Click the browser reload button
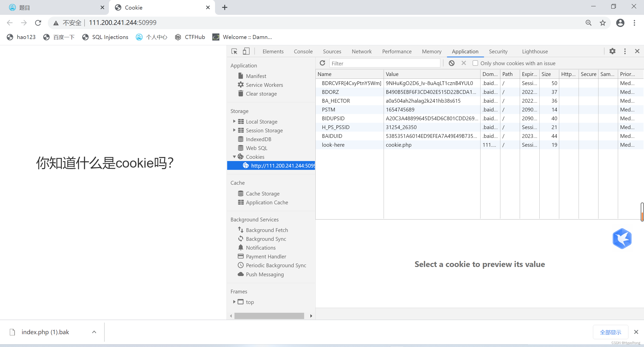 [38, 23]
